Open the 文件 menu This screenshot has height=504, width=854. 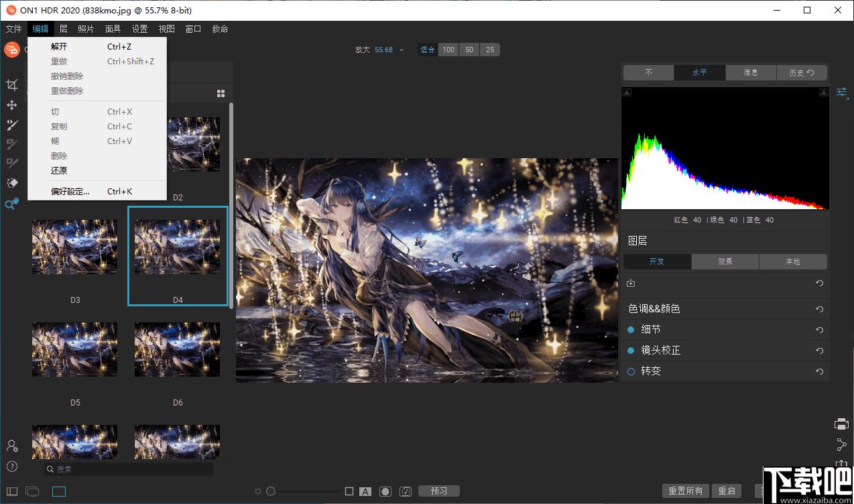tap(13, 29)
